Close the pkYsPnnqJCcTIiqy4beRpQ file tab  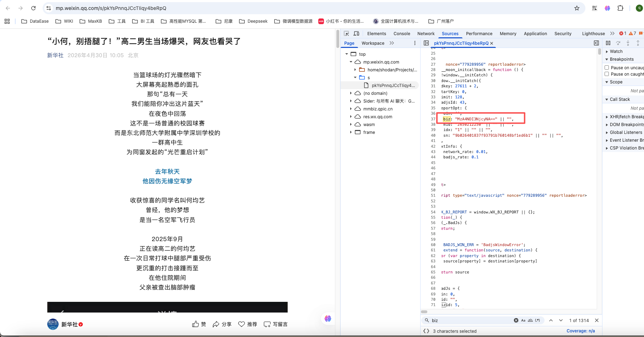(x=492, y=43)
